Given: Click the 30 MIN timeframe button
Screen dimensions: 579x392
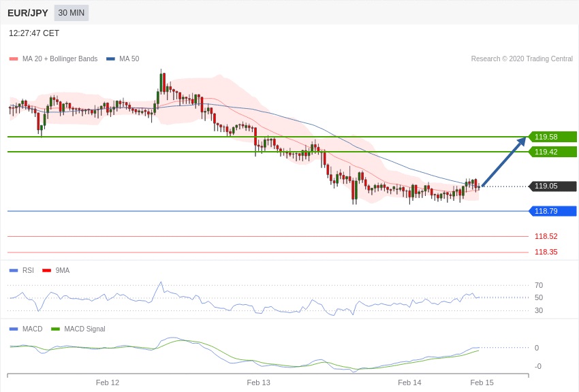Looking at the screenshot, I should (x=72, y=13).
